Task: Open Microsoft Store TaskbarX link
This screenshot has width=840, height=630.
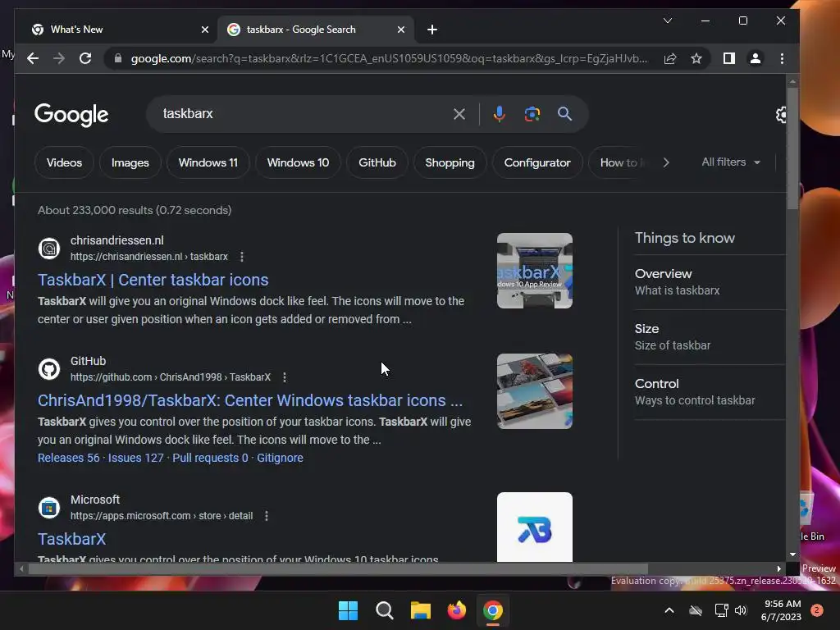Action: point(72,539)
